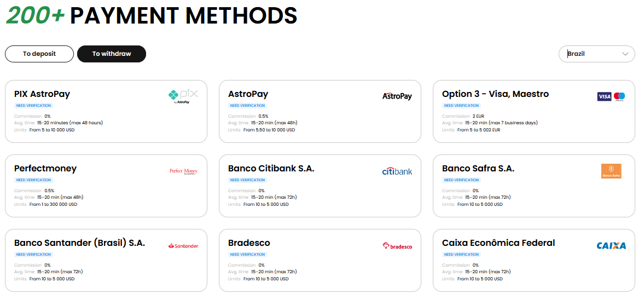Image resolution: width=644 pixels, height=305 pixels.
Task: Click the Bradesco logo
Action: 397,246
